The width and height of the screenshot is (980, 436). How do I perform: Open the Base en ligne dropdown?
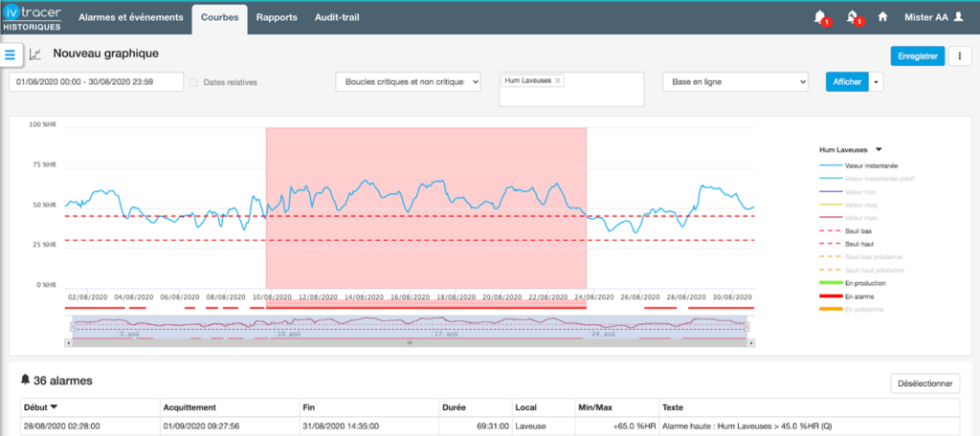point(735,82)
